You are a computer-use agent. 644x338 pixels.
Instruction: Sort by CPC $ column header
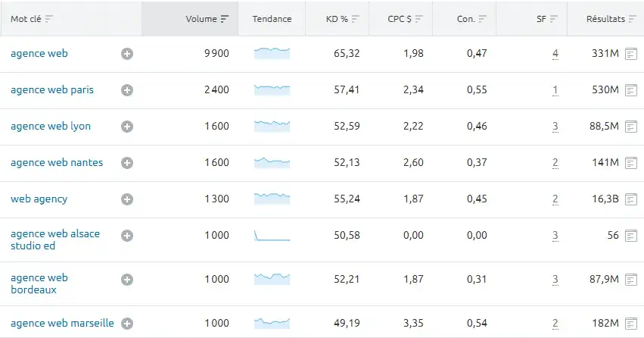[405, 19]
